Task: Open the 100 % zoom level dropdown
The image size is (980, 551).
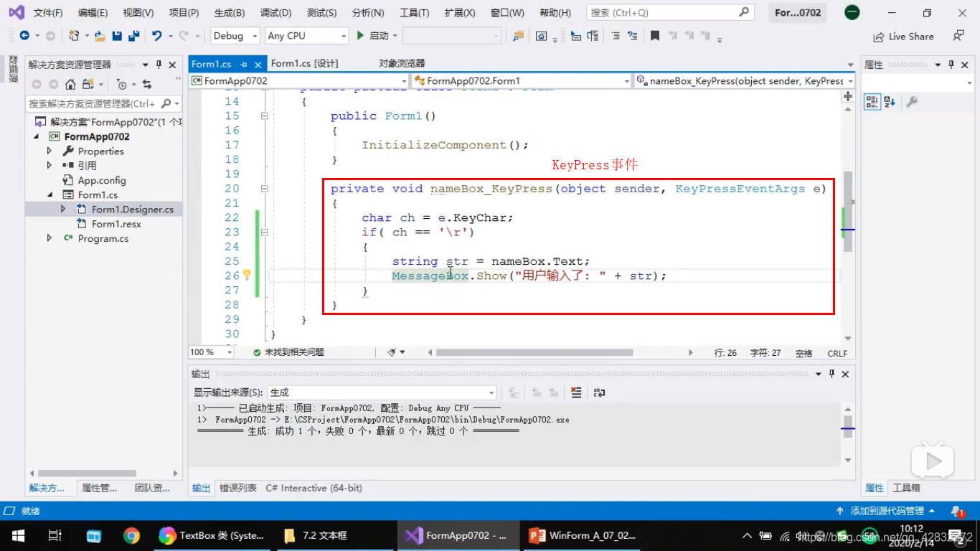Action: pyautogui.click(x=211, y=352)
